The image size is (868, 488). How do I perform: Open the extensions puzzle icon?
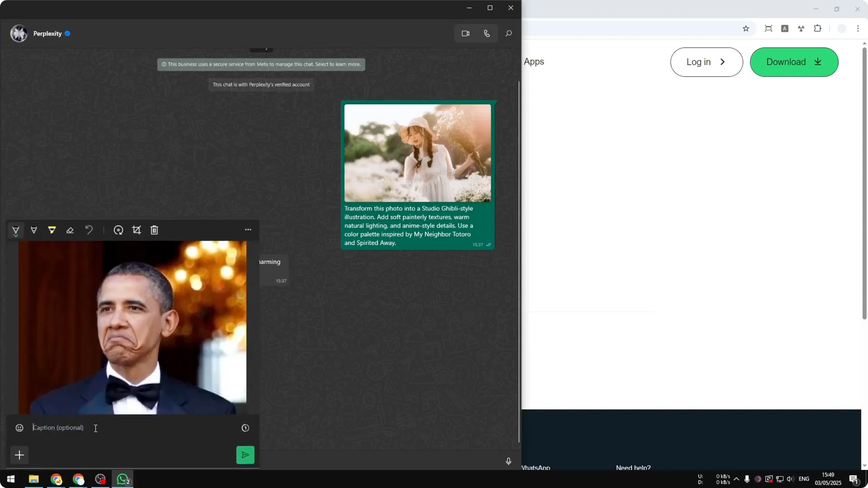(x=818, y=28)
